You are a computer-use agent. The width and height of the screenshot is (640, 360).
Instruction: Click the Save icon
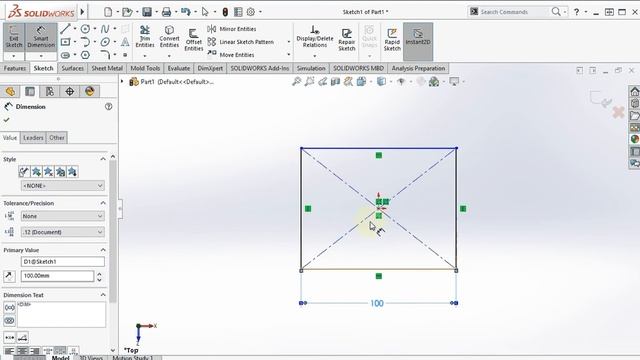click(147, 12)
